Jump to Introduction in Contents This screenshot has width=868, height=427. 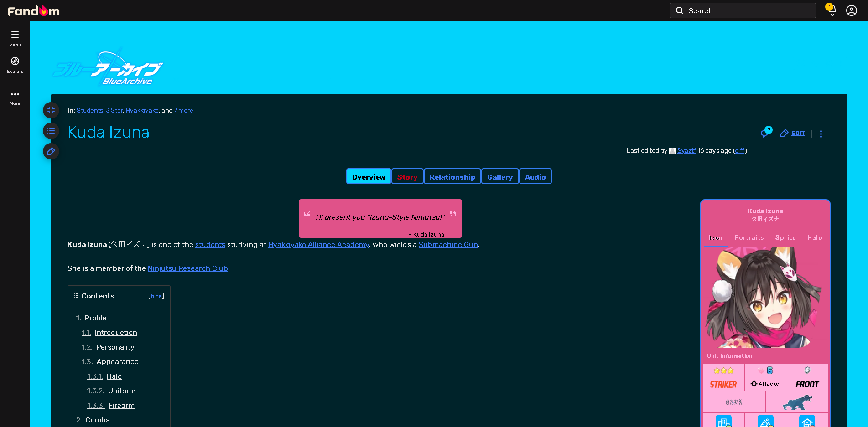point(116,333)
